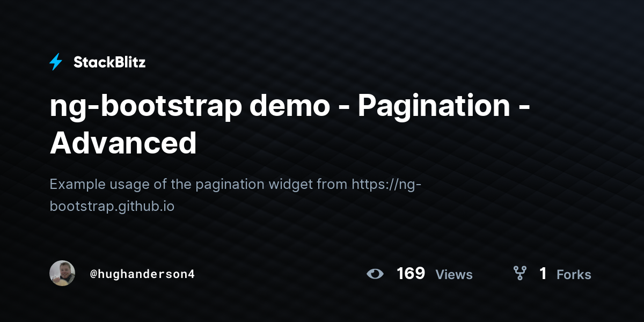Click the 169 views count
The image size is (644, 322).
pos(411,274)
